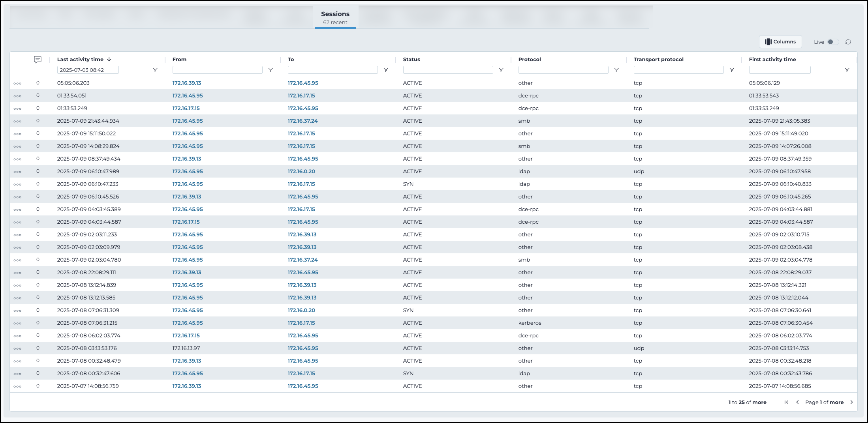This screenshot has width=868, height=423.
Task: Open filter icon for Last activity time
Action: click(x=155, y=70)
